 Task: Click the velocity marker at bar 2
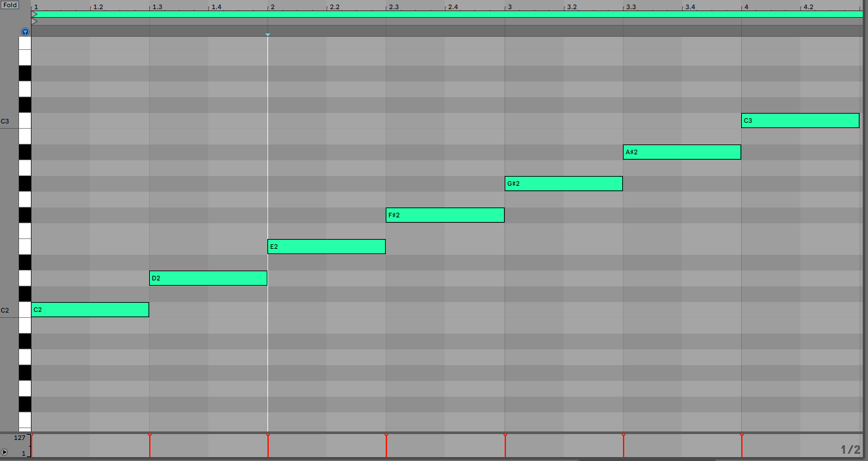pyautogui.click(x=268, y=445)
